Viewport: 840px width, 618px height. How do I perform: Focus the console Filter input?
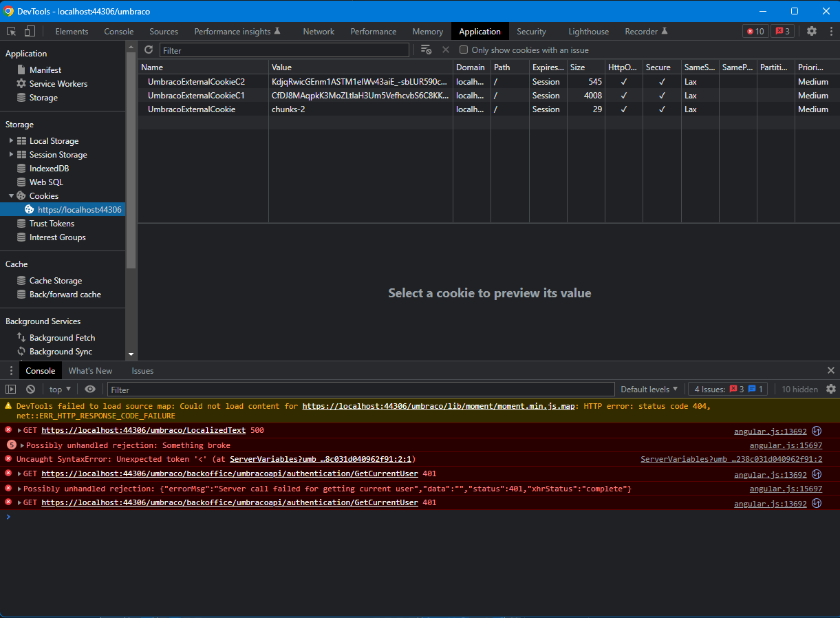[360, 390]
